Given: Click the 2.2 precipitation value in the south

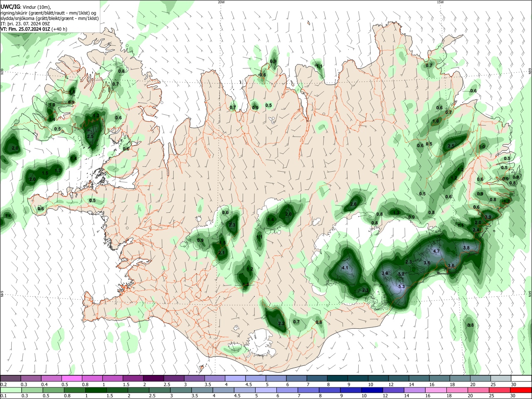Looking at the screenshot, I should pos(281,323).
